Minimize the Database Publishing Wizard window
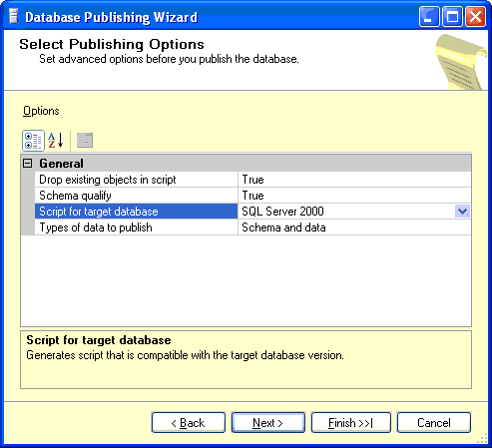The image size is (492, 448). [429, 16]
